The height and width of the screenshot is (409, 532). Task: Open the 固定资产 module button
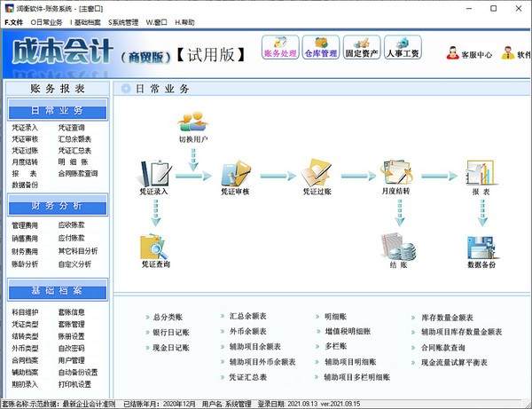[362, 47]
